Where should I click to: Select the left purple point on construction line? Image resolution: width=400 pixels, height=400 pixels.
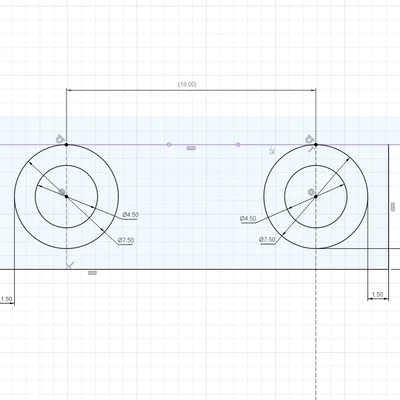(169, 144)
